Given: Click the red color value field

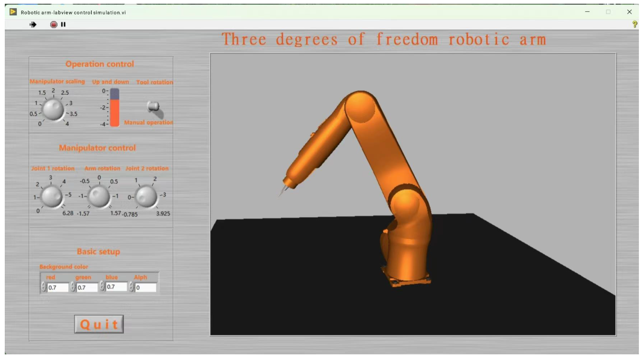Looking at the screenshot, I should [58, 288].
